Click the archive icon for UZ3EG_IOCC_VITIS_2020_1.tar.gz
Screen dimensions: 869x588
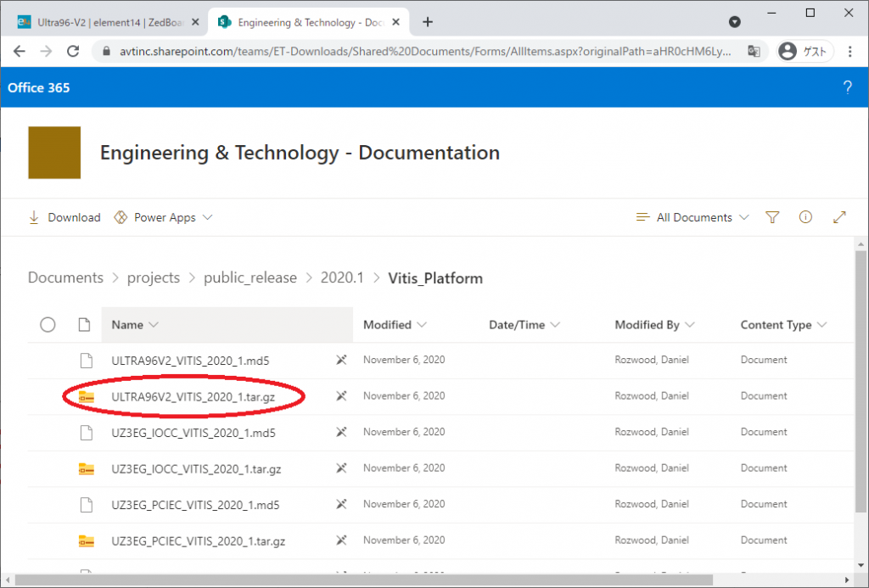coord(86,468)
